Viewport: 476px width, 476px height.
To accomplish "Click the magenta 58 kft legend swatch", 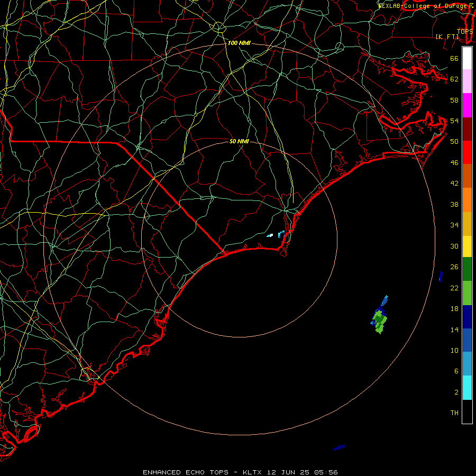I will pyautogui.click(x=467, y=105).
